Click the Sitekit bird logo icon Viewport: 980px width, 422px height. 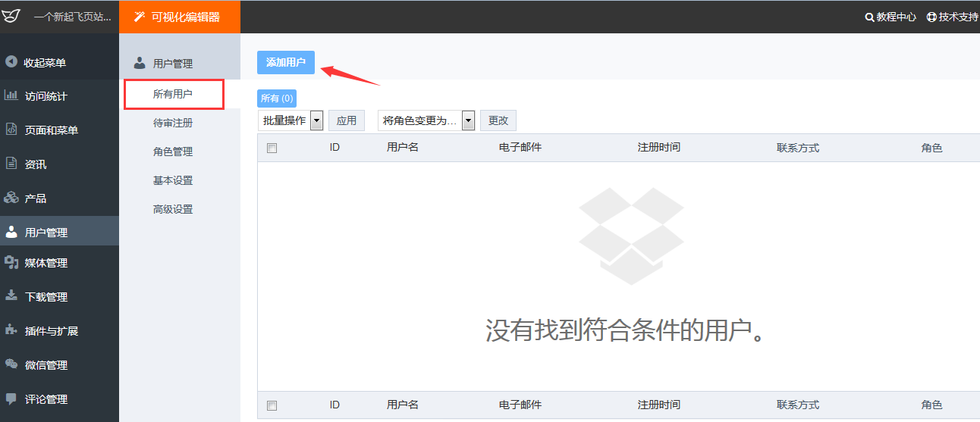click(x=11, y=16)
